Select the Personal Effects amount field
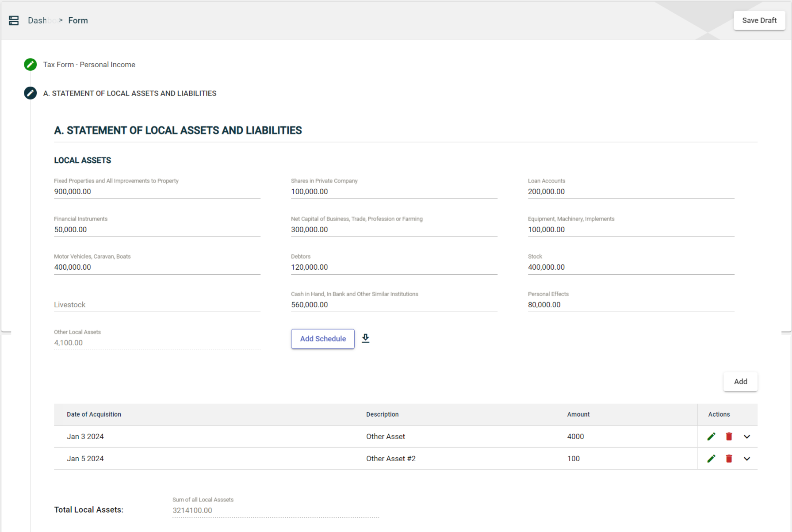 [x=631, y=305]
